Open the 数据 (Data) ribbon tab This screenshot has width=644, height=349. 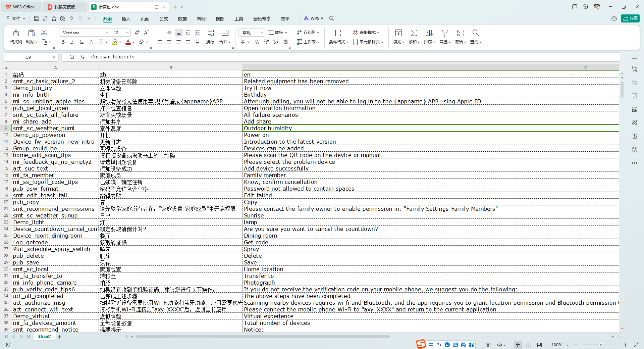[x=182, y=19]
